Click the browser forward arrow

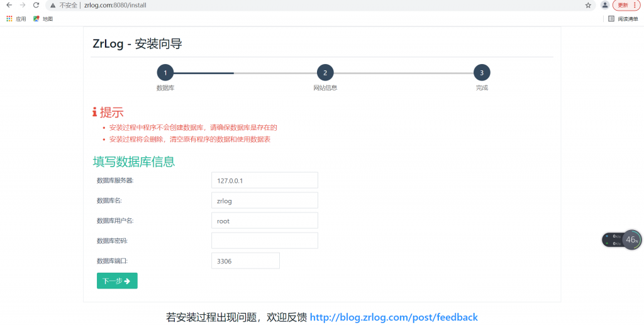click(23, 5)
